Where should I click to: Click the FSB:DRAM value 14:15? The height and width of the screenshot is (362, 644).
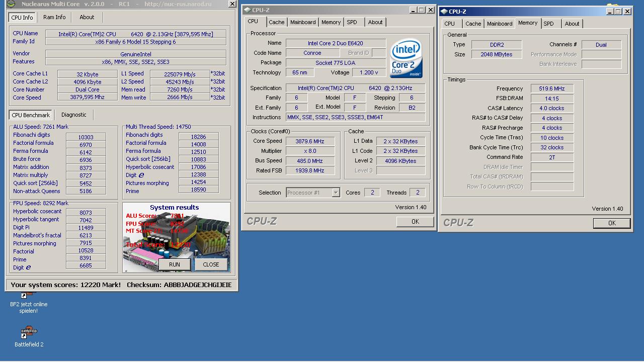[552, 99]
